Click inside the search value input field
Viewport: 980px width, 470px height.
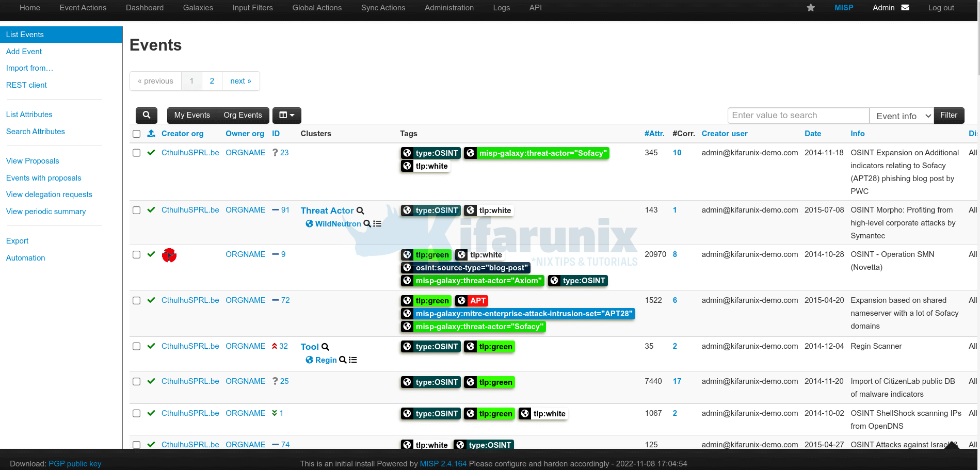[797, 115]
